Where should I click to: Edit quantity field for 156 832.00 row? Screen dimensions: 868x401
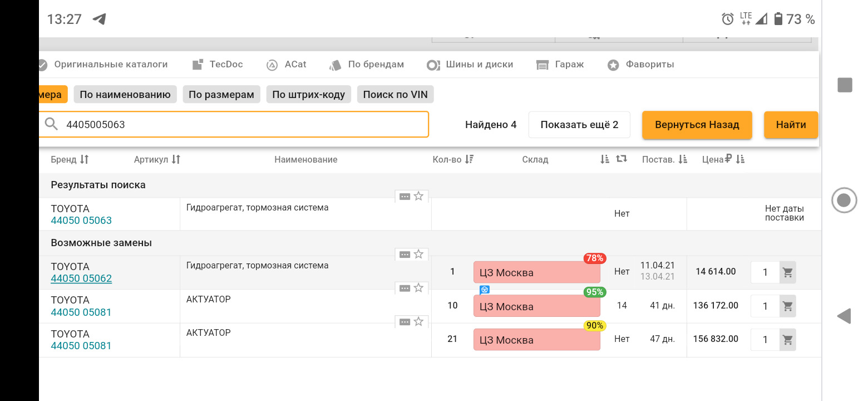[765, 340]
